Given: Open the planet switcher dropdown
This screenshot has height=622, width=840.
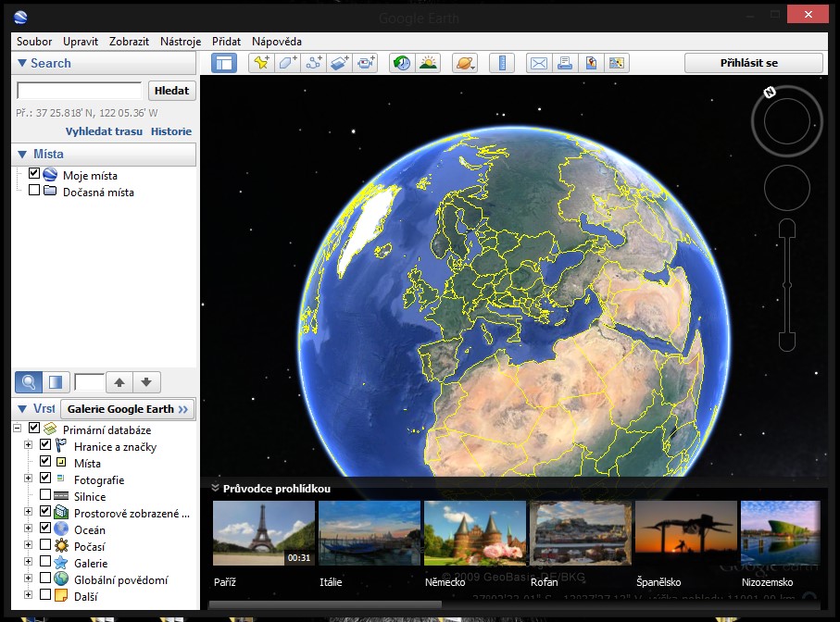Looking at the screenshot, I should click(464, 63).
